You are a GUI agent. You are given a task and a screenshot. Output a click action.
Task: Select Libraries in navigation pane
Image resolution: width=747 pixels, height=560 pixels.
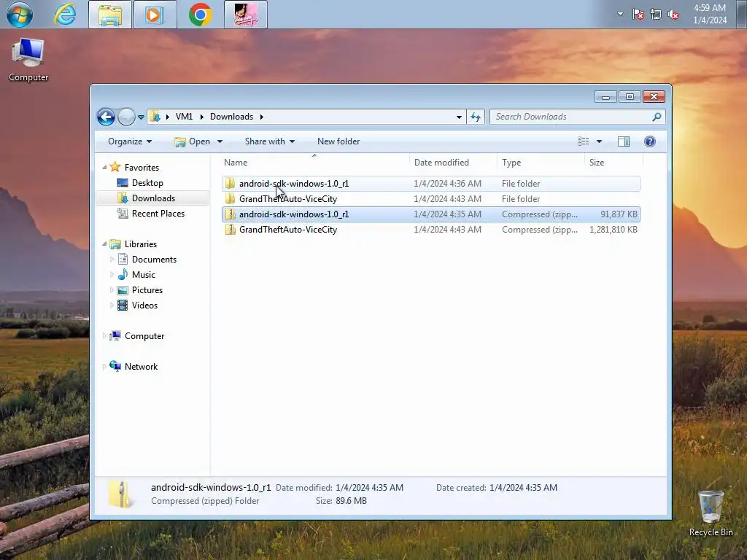141,244
